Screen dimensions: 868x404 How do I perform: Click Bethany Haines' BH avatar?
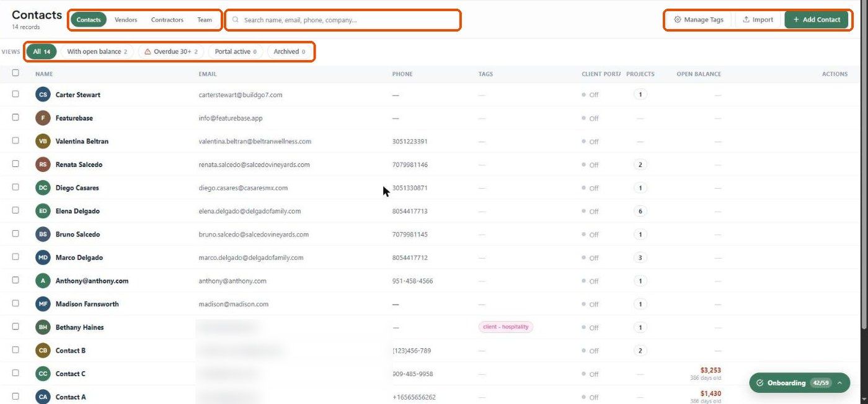coord(43,327)
